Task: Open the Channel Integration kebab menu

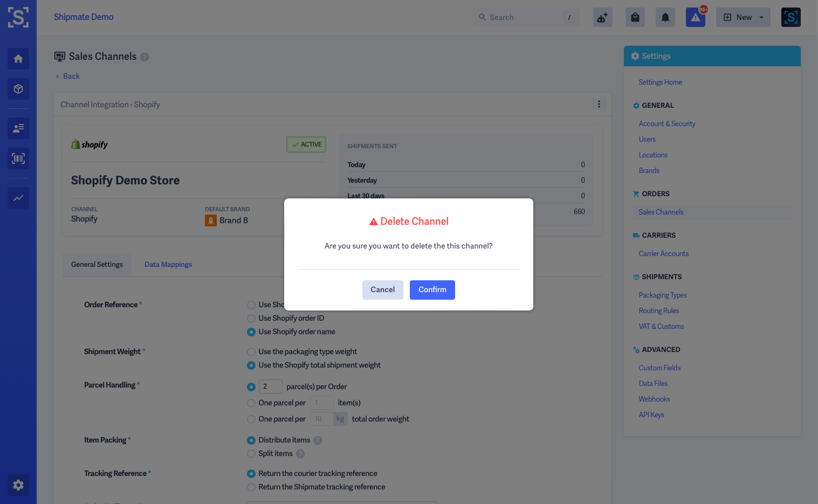Action: (x=599, y=104)
